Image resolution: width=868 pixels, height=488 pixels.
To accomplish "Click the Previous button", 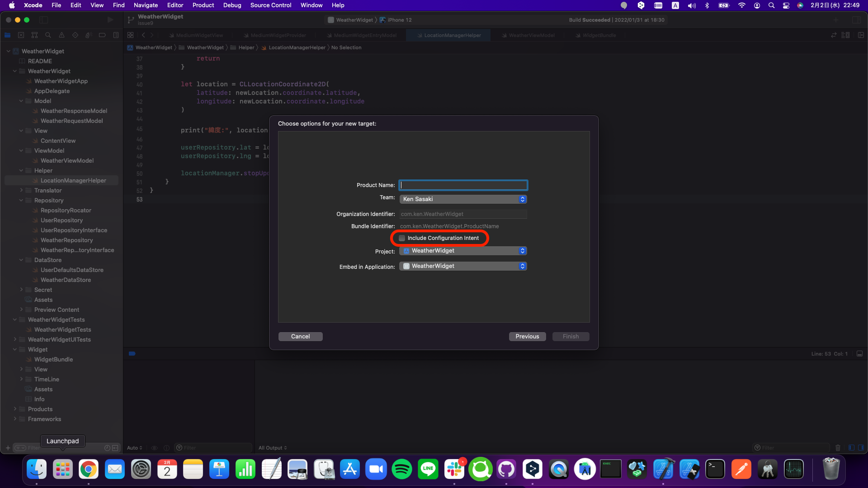I will [x=527, y=337].
